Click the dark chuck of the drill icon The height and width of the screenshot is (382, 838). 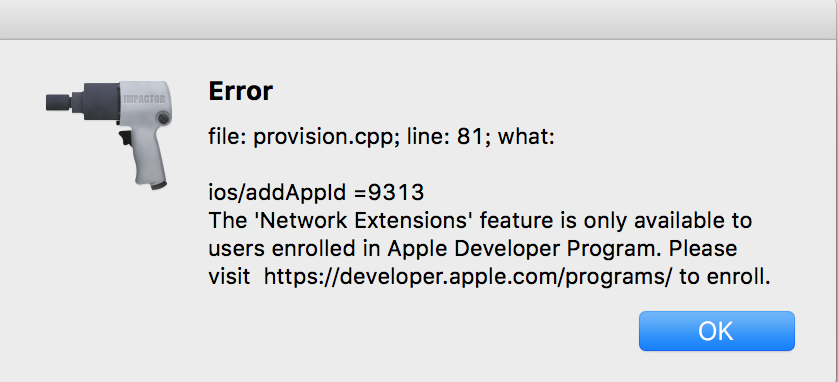tap(82, 102)
